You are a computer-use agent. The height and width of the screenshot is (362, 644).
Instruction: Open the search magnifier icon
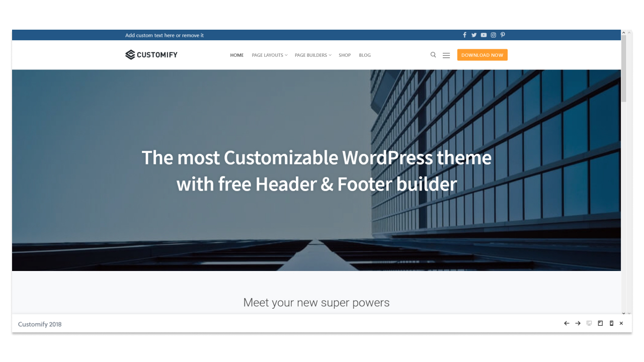tap(433, 55)
